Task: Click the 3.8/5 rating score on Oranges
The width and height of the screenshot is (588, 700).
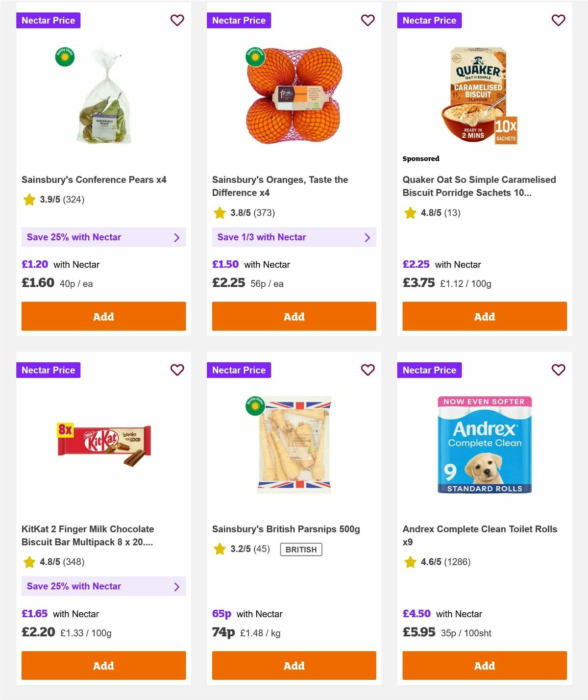Action: 241,213
